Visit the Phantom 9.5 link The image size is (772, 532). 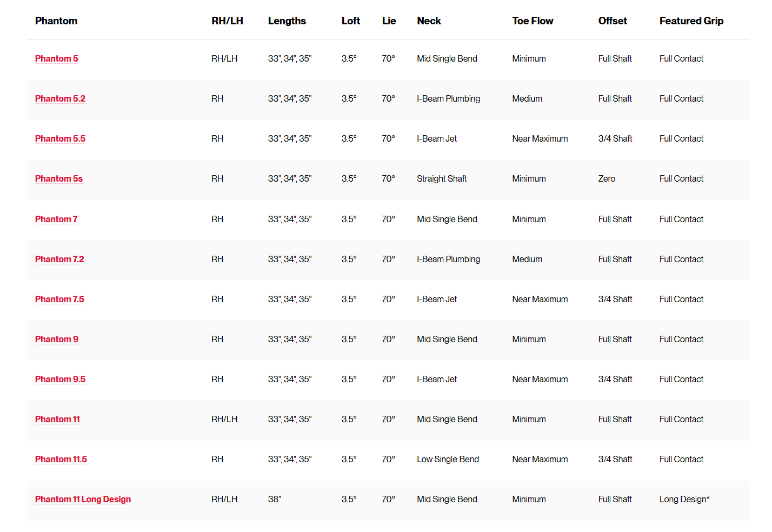coord(60,379)
